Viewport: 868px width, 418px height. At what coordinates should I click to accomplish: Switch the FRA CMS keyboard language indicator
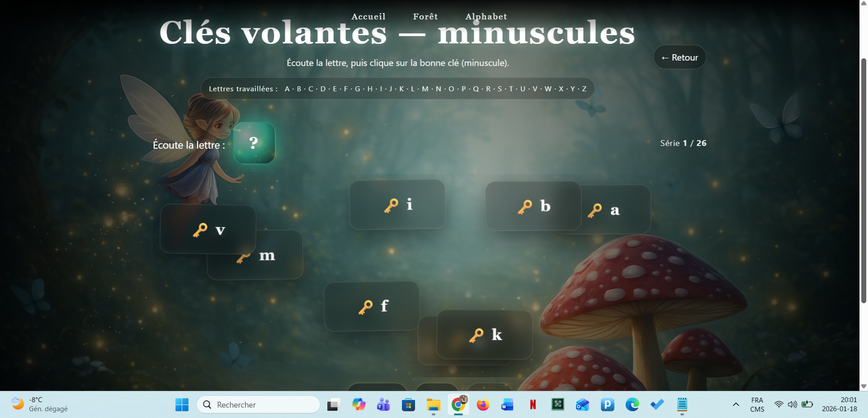pos(757,404)
